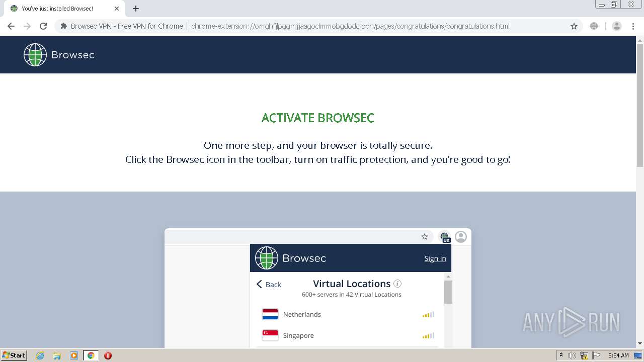
Task: Open the Windows Start menu
Action: (14, 355)
